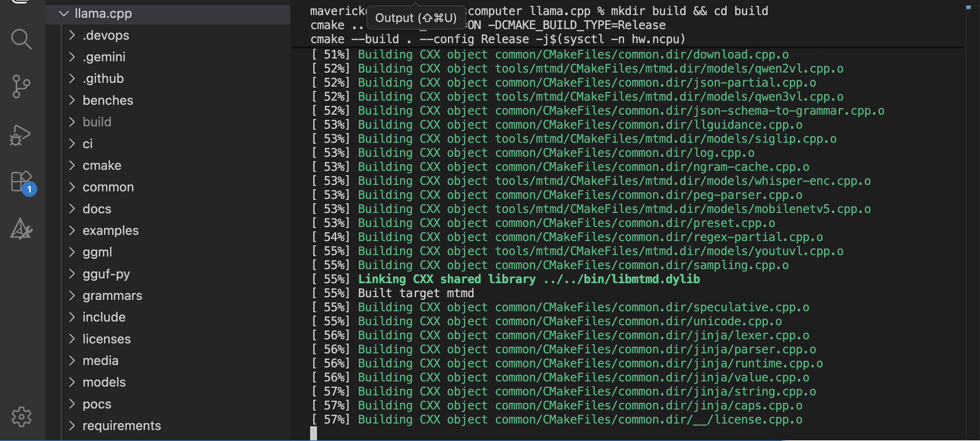
Task: Open the Run and Debug view
Action: [21, 135]
